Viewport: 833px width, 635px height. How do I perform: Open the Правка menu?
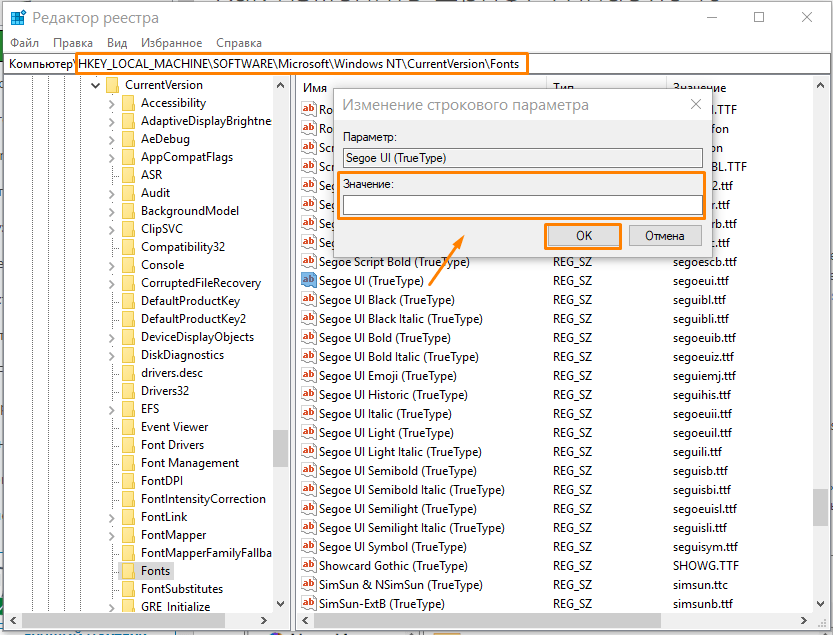(73, 43)
